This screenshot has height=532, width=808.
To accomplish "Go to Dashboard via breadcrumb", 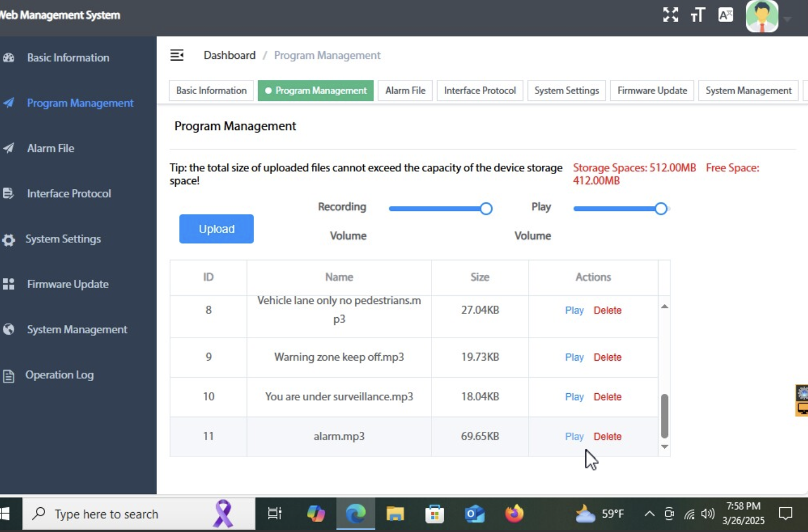I will pos(229,55).
